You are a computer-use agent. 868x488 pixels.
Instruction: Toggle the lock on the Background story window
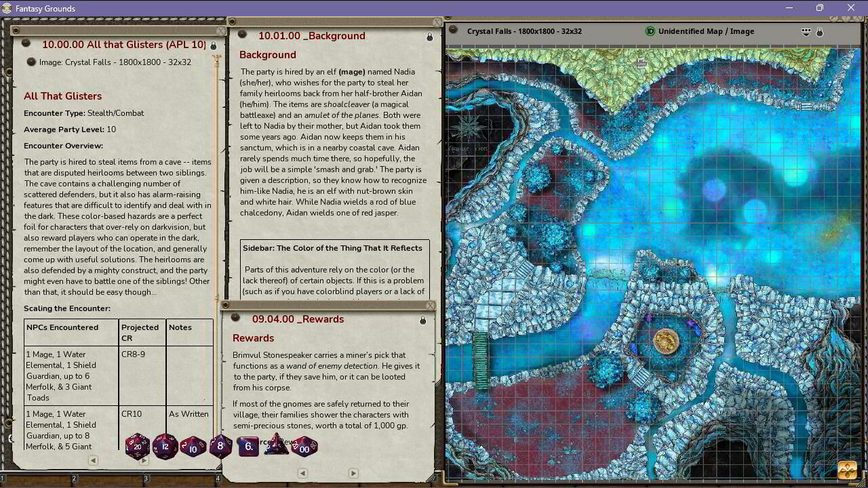pos(430,37)
